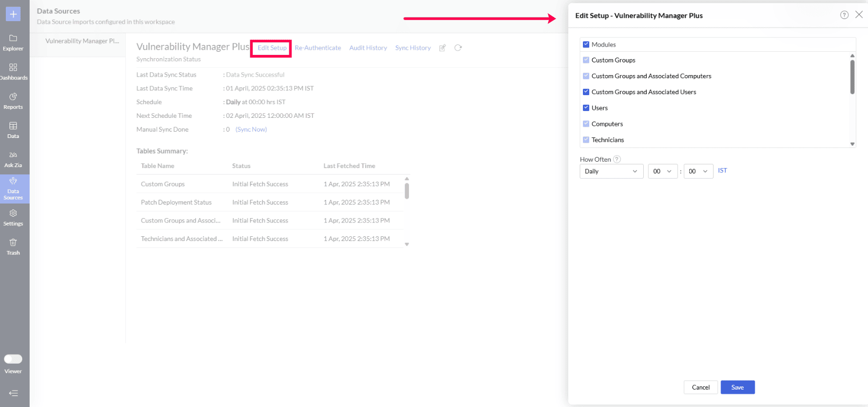Click the Table Name column header
868x407 pixels.
[x=158, y=166]
